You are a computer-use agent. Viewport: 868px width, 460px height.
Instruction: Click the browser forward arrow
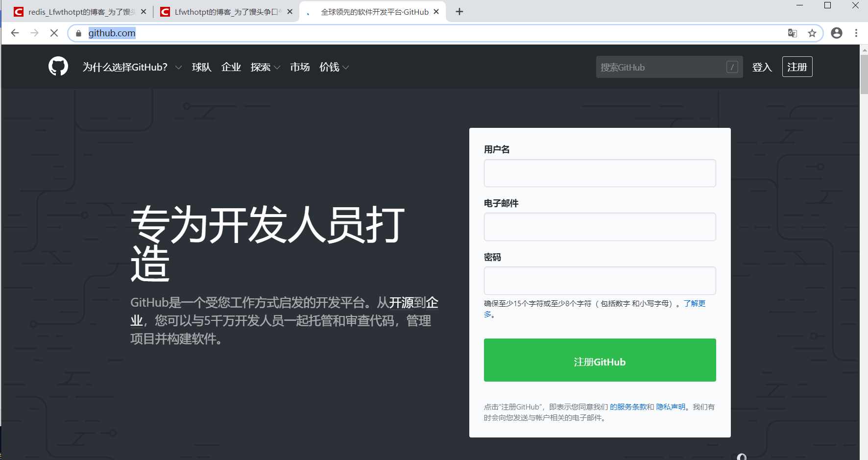pyautogui.click(x=34, y=33)
